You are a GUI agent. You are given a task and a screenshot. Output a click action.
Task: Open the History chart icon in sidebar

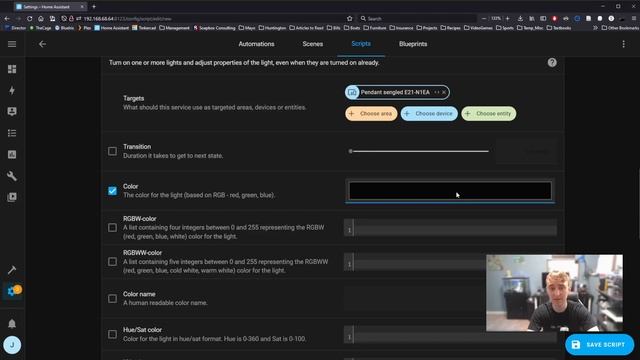click(x=12, y=154)
